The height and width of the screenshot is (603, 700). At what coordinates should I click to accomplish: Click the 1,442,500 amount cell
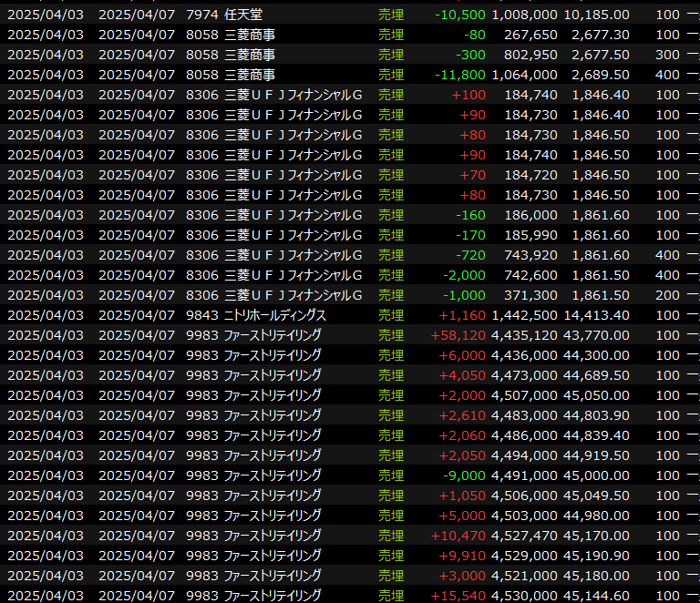[x=524, y=315]
